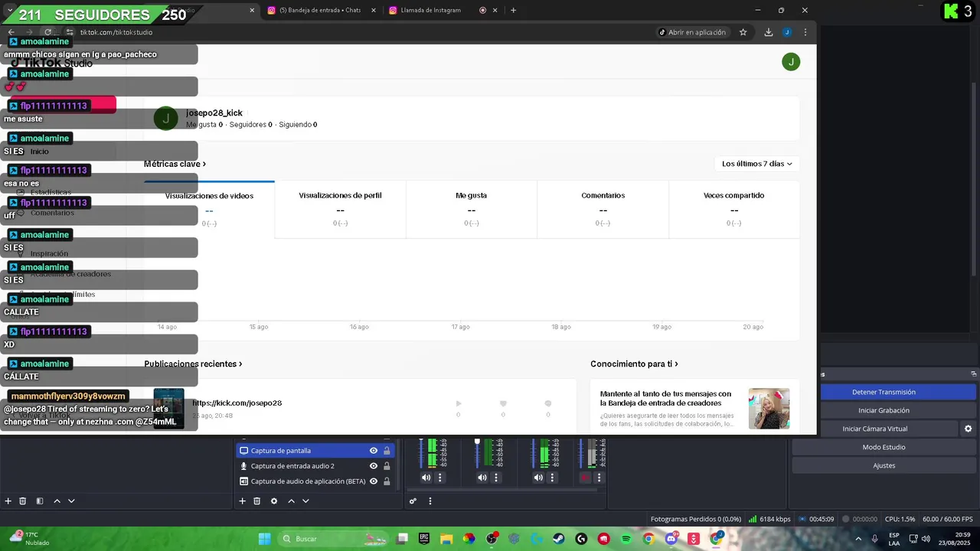Toggle visibility of Captura de pantalla source

pyautogui.click(x=374, y=451)
